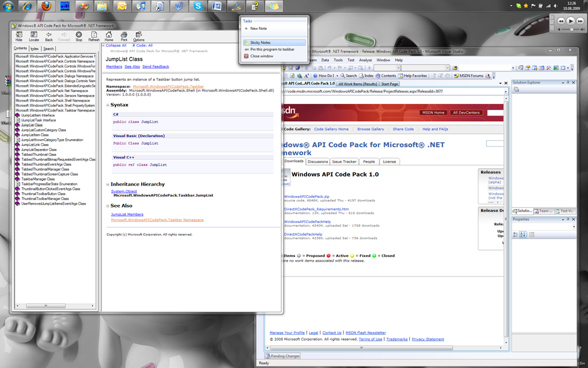Open Index in Visual Studio help toolbar
Viewport: 588px width, 368px height.
point(366,75)
